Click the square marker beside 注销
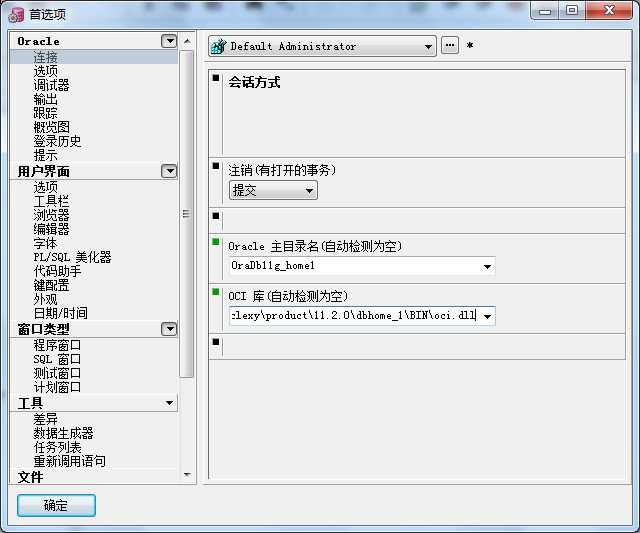This screenshot has width=640, height=533. (216, 166)
